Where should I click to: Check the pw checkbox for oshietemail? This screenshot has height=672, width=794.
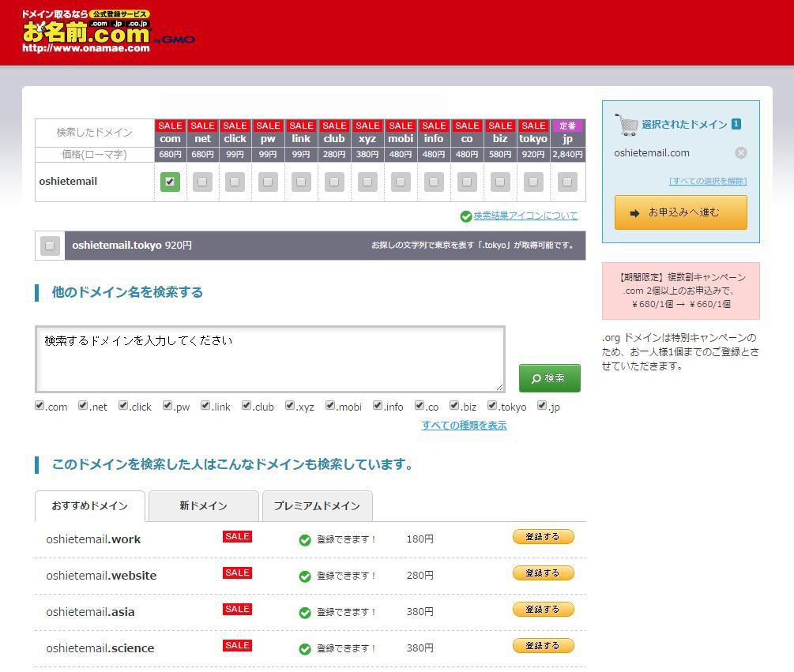pos(268,182)
